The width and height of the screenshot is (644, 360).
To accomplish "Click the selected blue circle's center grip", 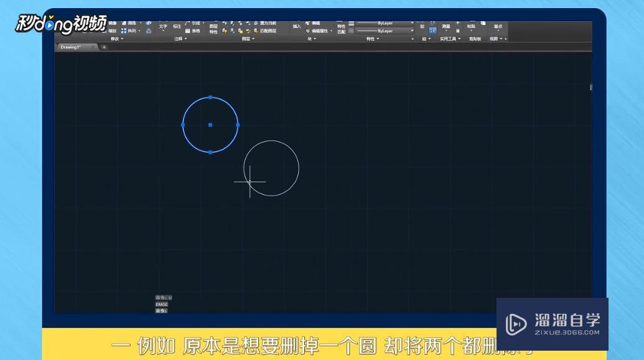I will [210, 125].
